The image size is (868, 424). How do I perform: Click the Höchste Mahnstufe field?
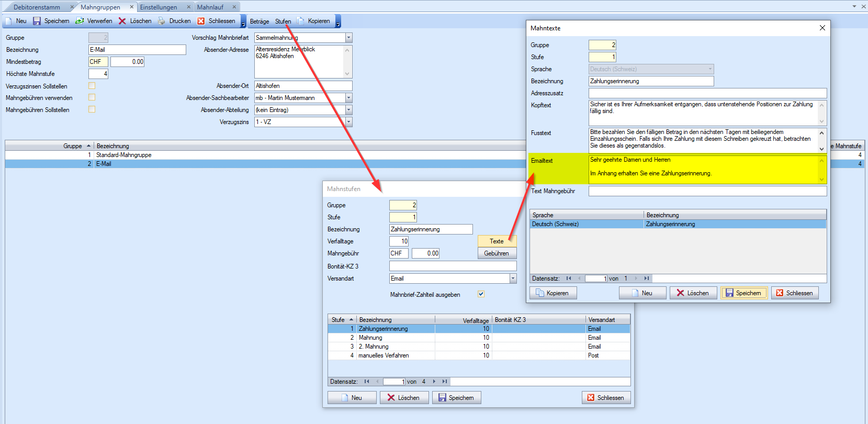click(98, 74)
